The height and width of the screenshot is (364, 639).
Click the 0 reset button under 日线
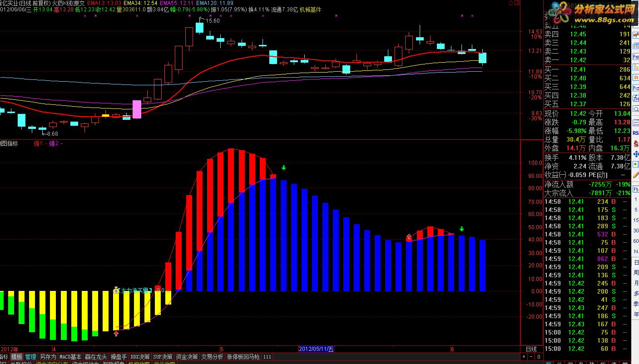(x=539, y=357)
